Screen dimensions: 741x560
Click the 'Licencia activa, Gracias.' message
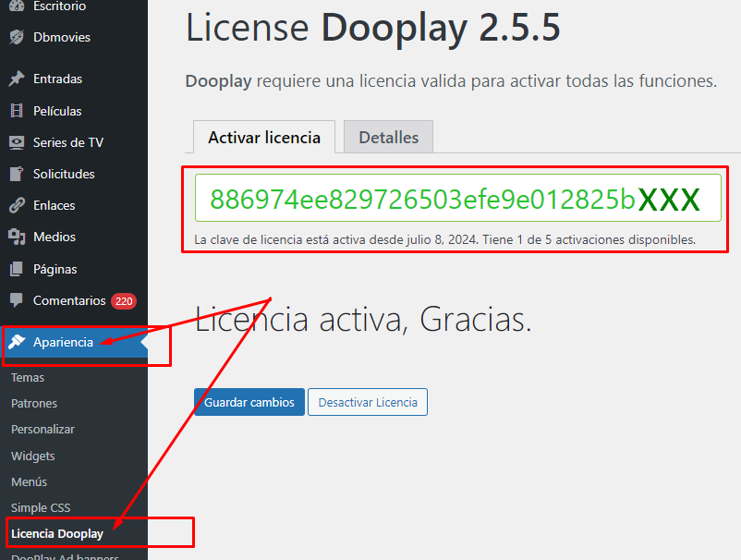tap(363, 320)
